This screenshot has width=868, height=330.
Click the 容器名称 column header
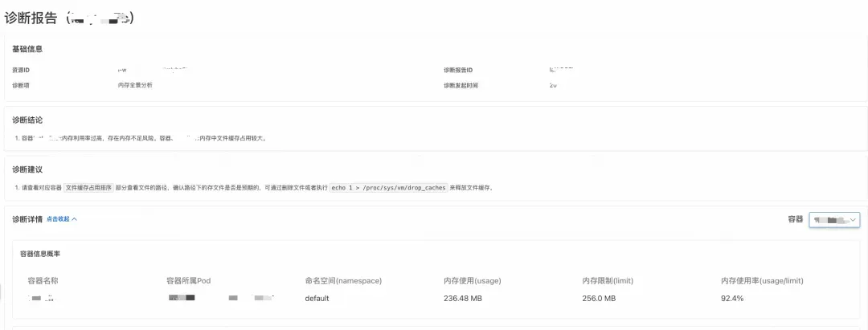click(43, 281)
